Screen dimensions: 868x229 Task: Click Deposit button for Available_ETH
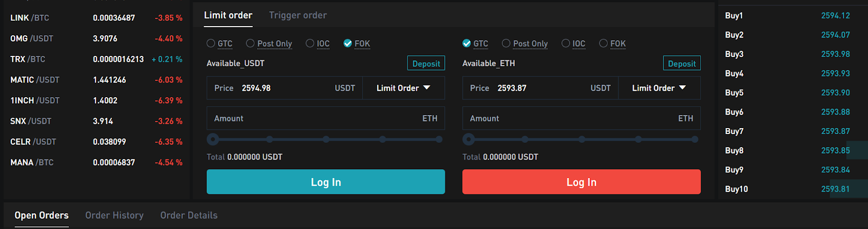682,63
